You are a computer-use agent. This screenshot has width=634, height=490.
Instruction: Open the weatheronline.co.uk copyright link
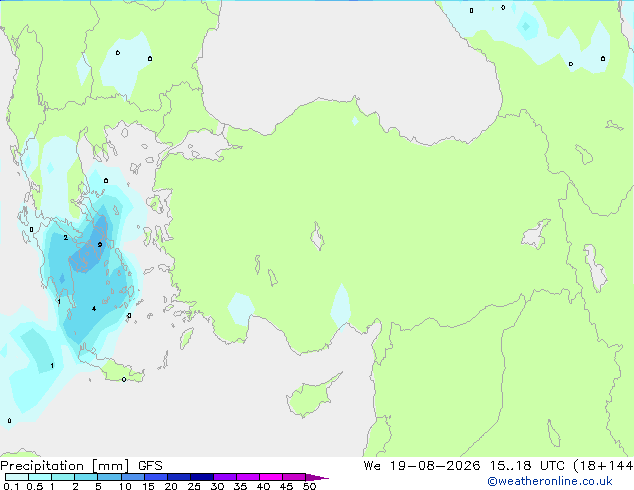(x=550, y=481)
